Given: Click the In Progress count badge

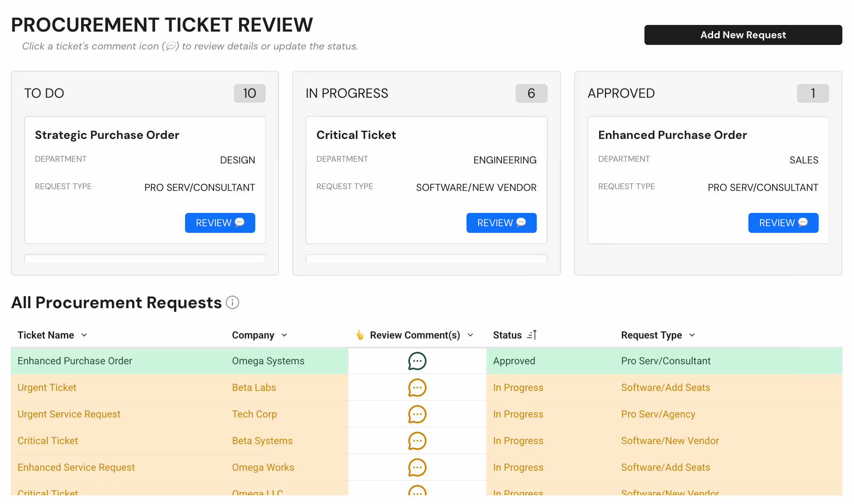Looking at the screenshot, I should pos(531,93).
